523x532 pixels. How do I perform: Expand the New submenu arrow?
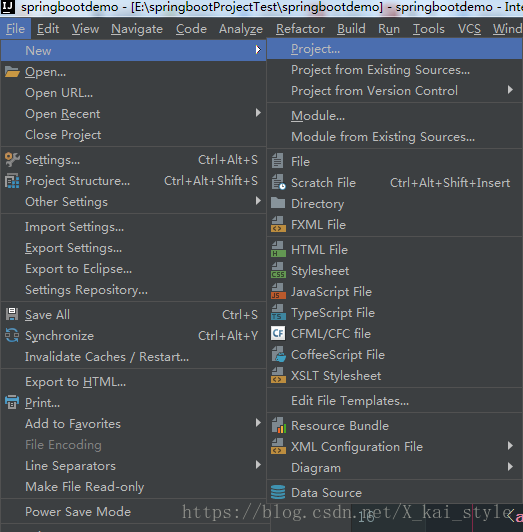(258, 50)
